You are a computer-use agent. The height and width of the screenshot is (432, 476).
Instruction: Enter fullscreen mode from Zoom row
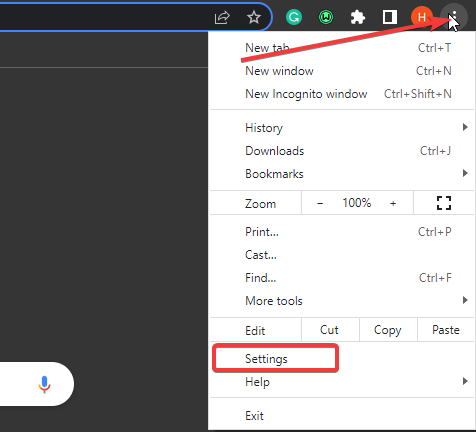coord(444,203)
